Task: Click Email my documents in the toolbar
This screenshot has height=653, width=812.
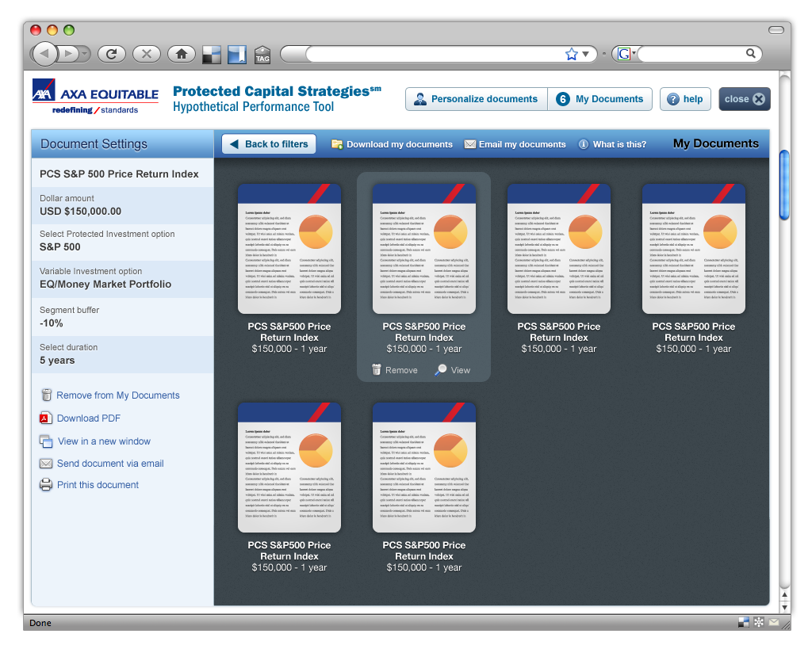Action: [515, 144]
